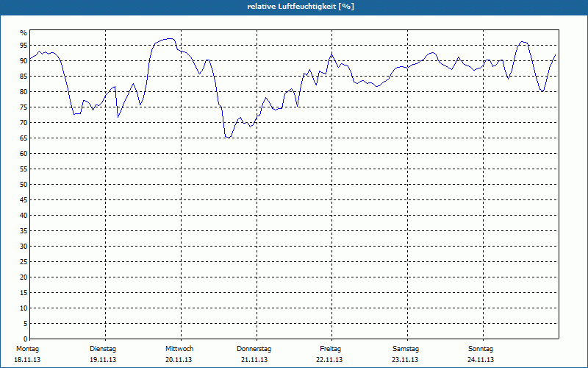This screenshot has width=588, height=368.
Task: Click the y-axis value '95'
Action: click(24, 46)
